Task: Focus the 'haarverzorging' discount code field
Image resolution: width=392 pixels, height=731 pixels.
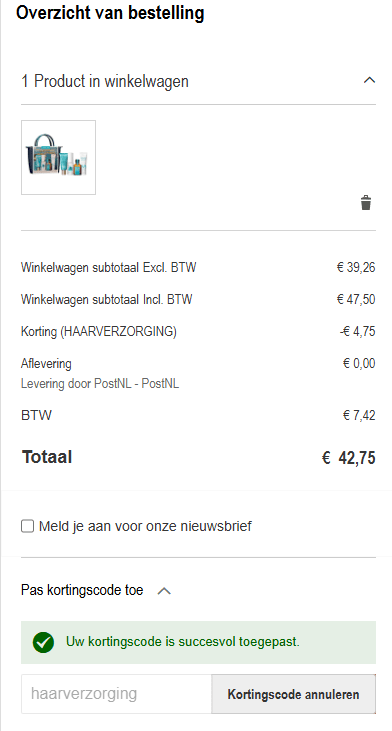Action: (116, 694)
